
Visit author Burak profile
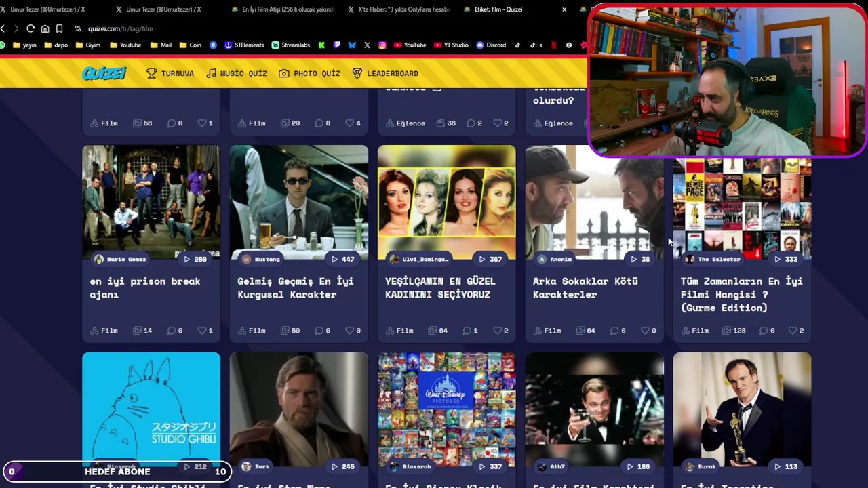701,466
